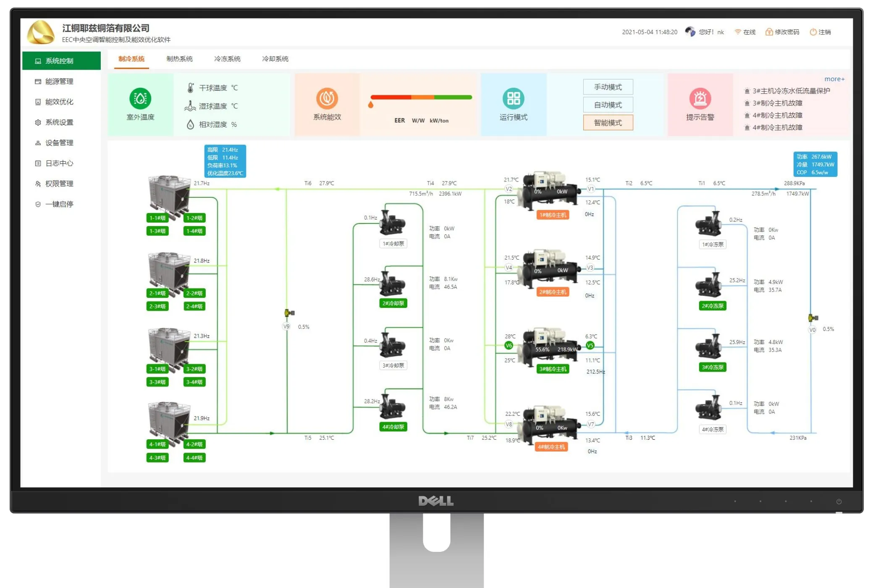
Task: Open the 运行模式 mode selector
Action: [513, 97]
